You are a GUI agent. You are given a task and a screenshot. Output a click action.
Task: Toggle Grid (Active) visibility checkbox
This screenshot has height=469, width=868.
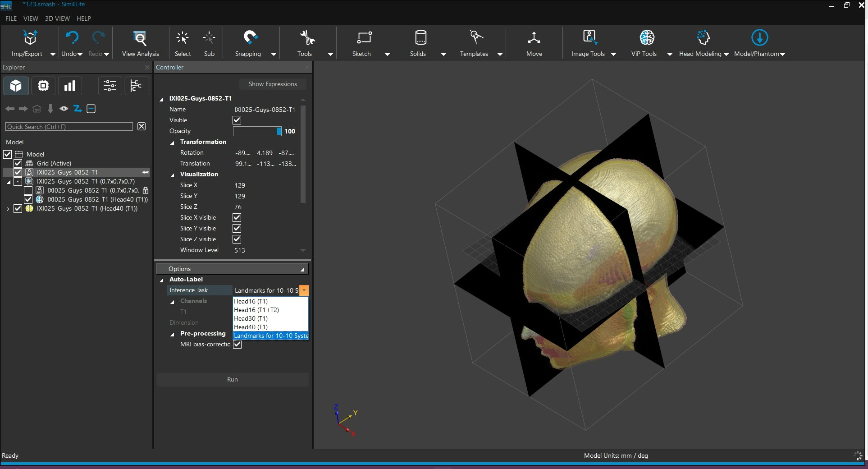tap(18, 163)
